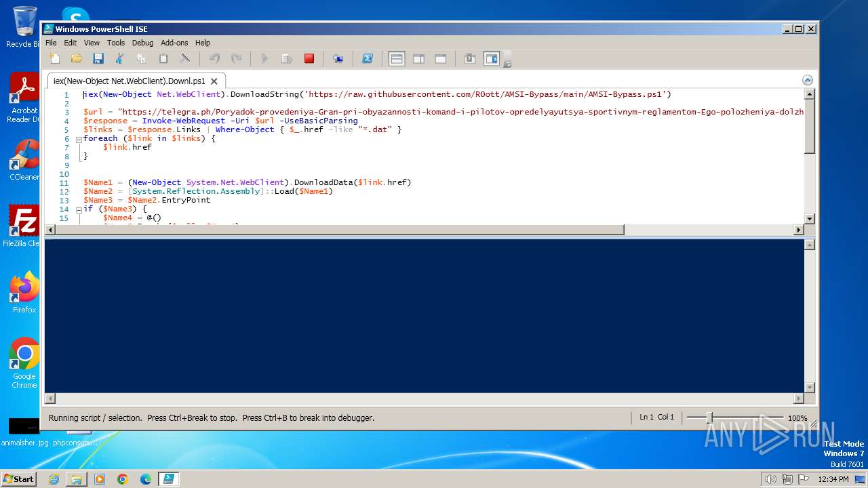
Task: Show script pane maximized layout
Action: [441, 59]
